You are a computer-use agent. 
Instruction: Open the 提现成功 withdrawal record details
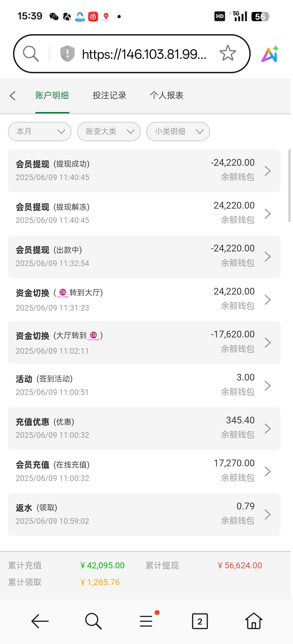click(x=144, y=171)
